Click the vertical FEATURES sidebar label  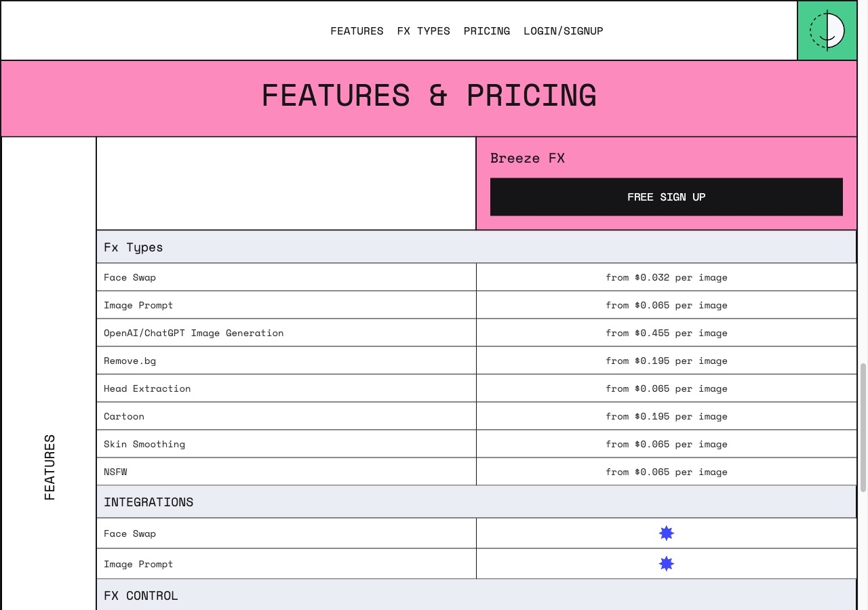click(x=50, y=468)
